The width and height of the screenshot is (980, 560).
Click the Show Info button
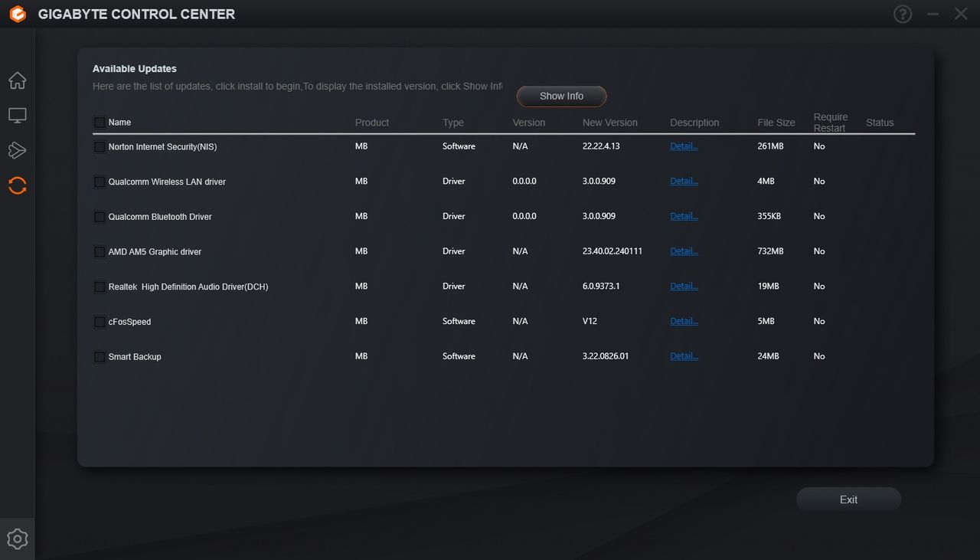561,97
